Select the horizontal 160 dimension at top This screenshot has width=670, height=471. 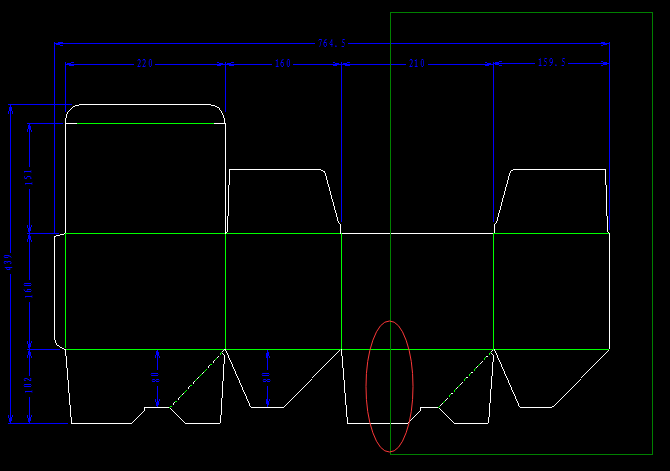(x=283, y=64)
